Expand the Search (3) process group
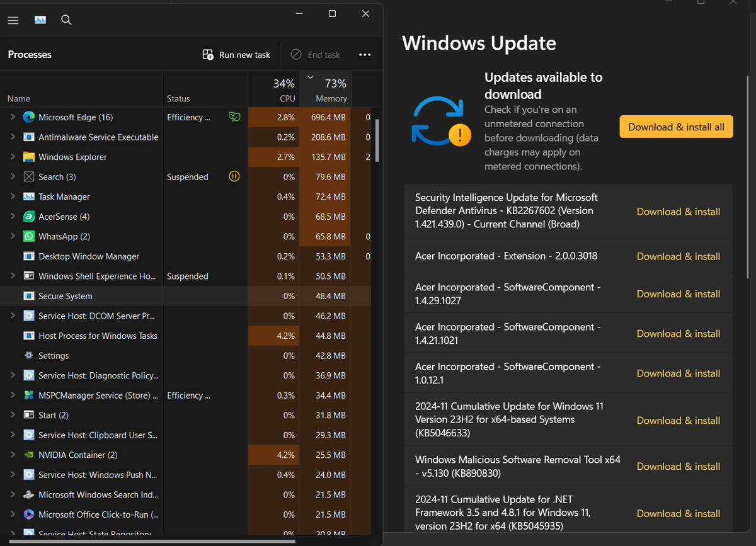The height and width of the screenshot is (546, 756). pos(13,177)
